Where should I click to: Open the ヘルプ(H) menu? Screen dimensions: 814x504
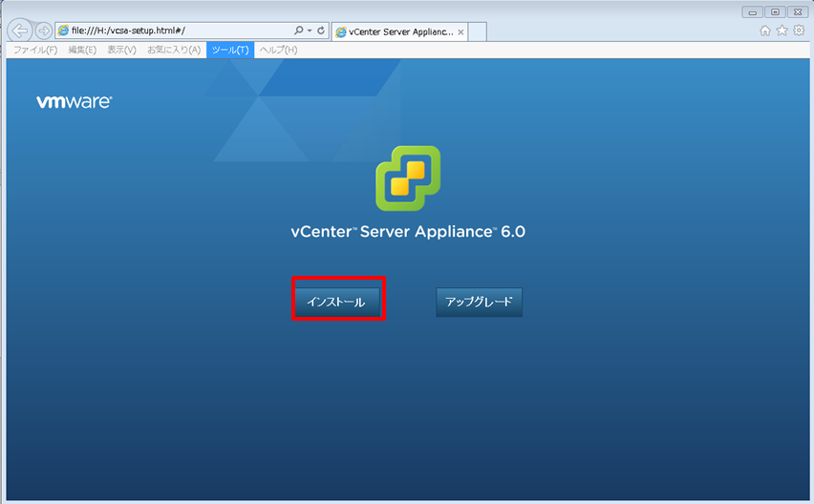[x=279, y=50]
